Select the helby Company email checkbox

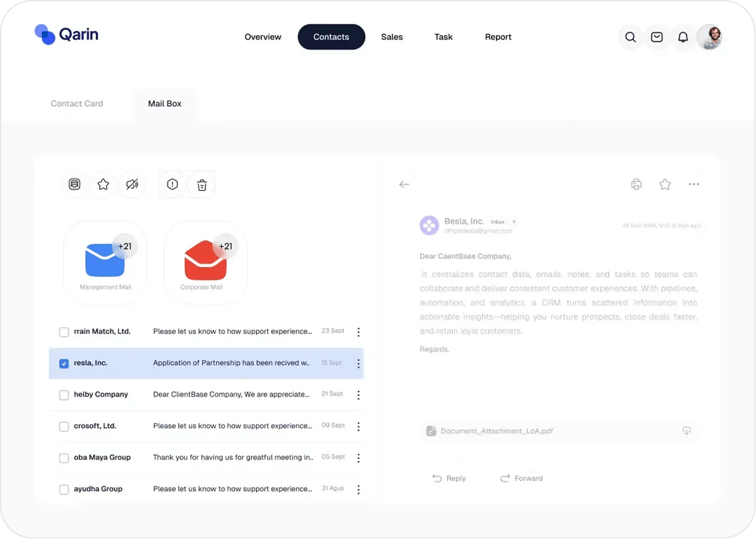tap(64, 395)
